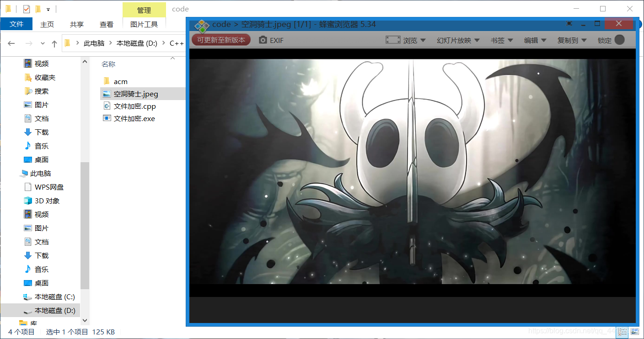The image size is (644, 339).
Task: Switch to the 查看 ribbon tab
Action: (107, 24)
